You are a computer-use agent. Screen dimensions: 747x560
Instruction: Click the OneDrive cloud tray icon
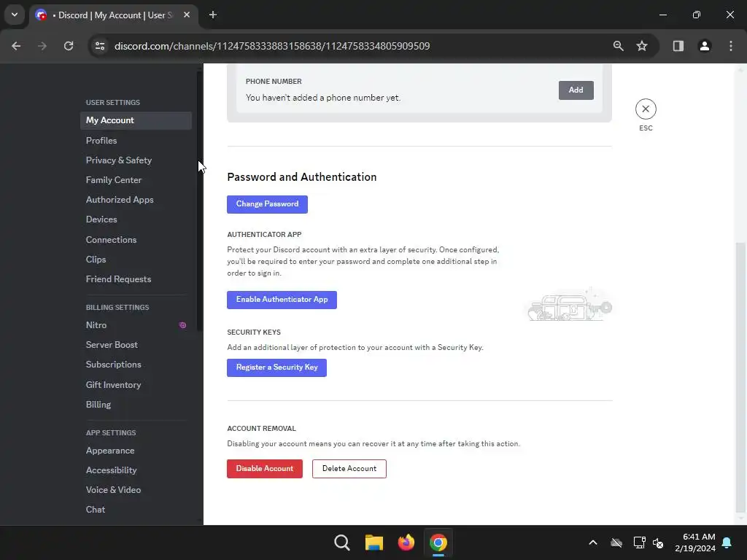[616, 542]
